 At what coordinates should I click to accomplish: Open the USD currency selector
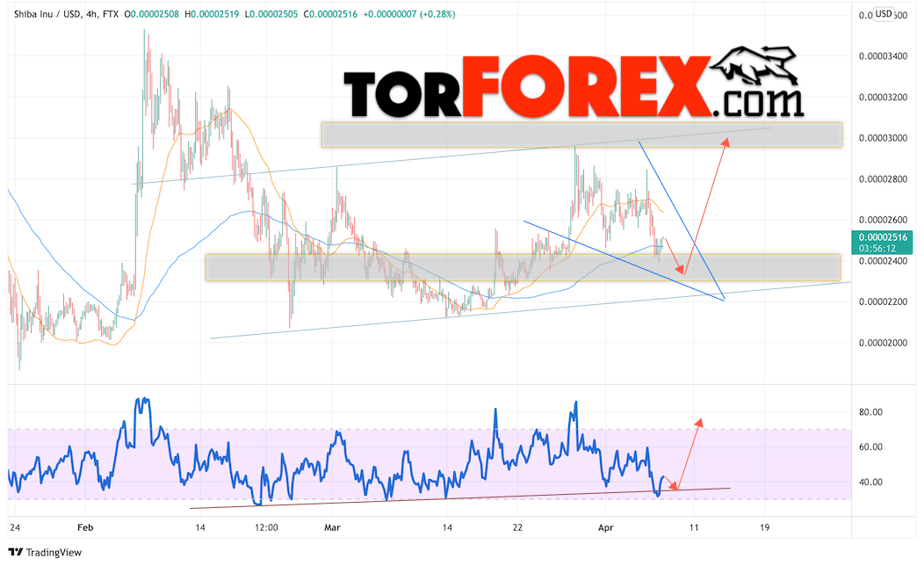883,13
